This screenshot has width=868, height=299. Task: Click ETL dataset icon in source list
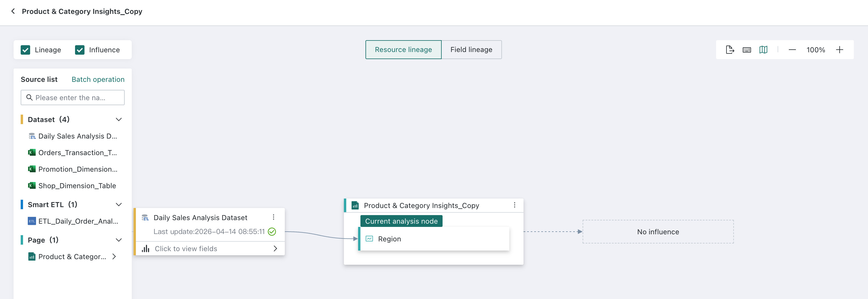coord(32,136)
